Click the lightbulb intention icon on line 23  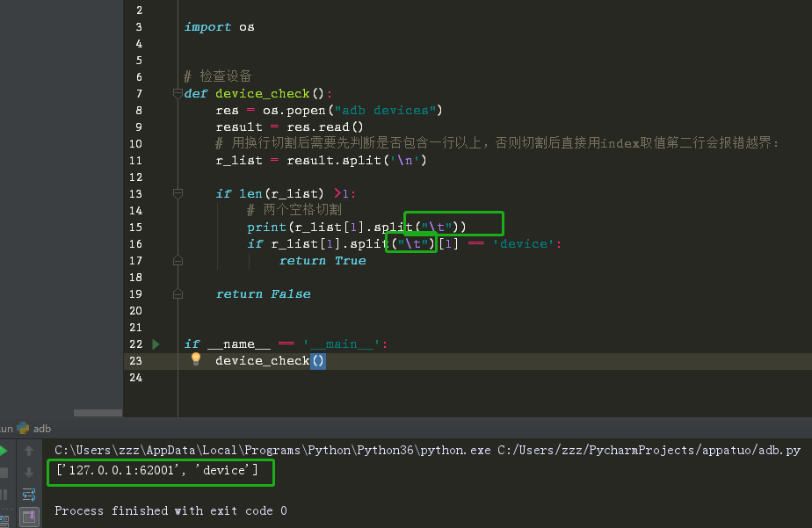[x=195, y=360]
